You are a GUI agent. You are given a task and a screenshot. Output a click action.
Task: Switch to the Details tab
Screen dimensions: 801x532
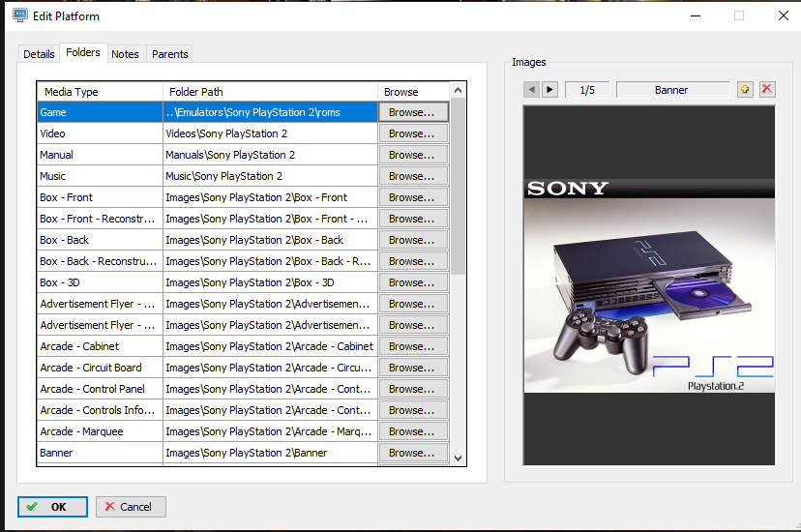(39, 54)
